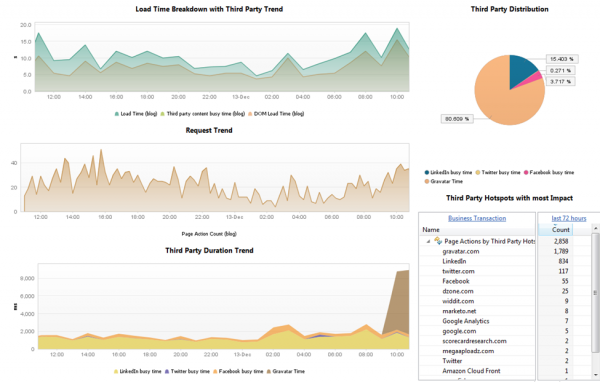
Task: Collapse the Page Actions by Third Party tree row
Action: (x=428, y=242)
